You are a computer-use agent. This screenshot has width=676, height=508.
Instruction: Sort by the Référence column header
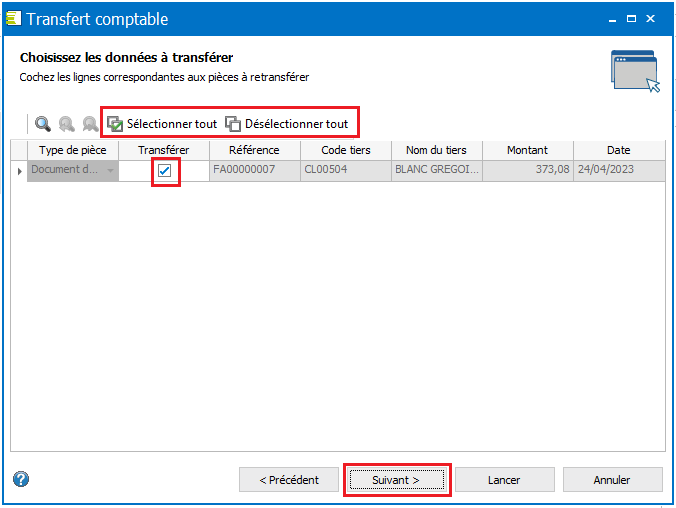pos(253,150)
